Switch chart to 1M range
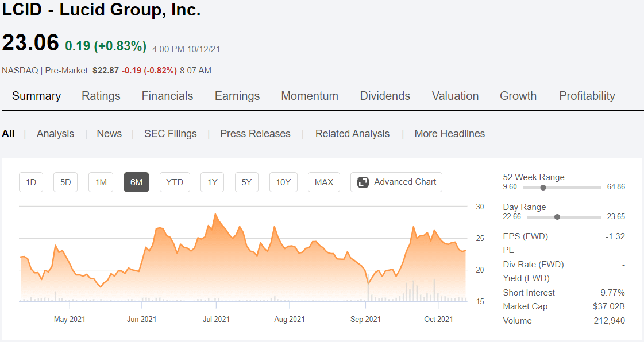 tap(101, 182)
